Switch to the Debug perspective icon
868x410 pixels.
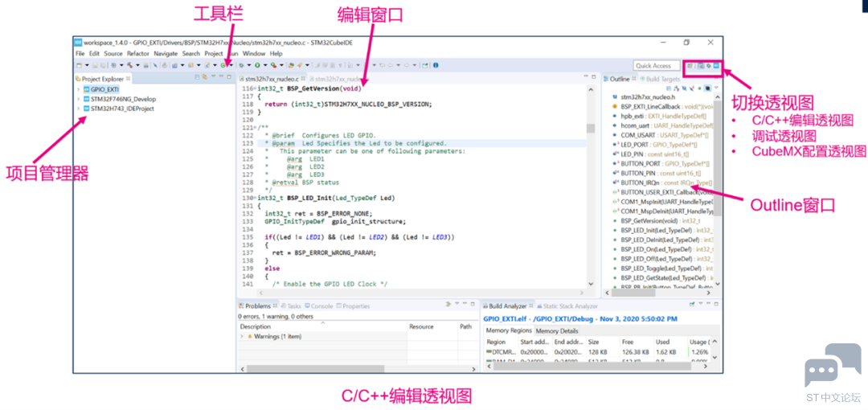click(709, 66)
